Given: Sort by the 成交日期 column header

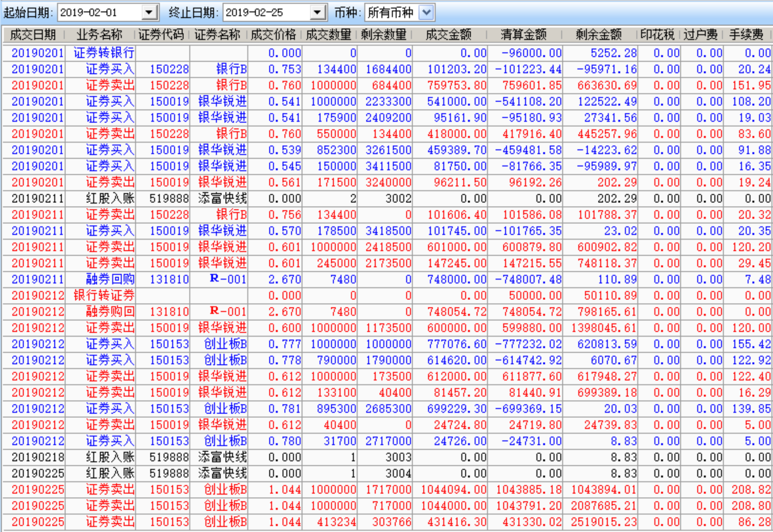Looking at the screenshot, I should 32,35.
